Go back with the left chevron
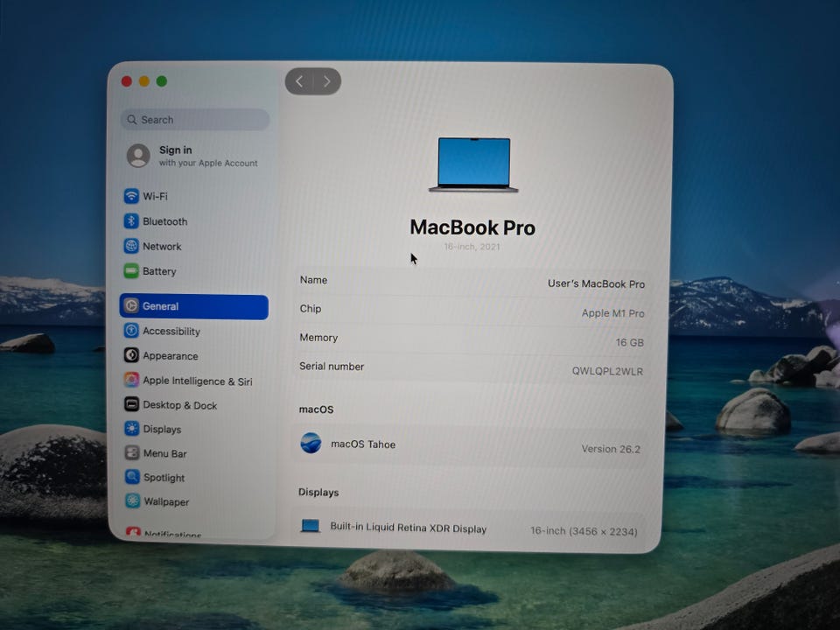840x630 pixels. (x=299, y=81)
